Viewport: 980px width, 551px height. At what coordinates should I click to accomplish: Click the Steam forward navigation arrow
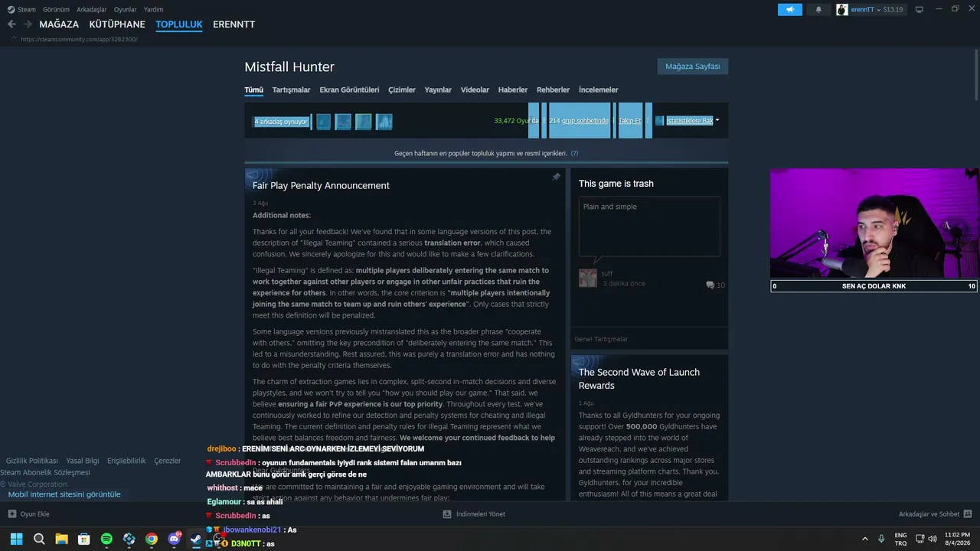click(28, 24)
